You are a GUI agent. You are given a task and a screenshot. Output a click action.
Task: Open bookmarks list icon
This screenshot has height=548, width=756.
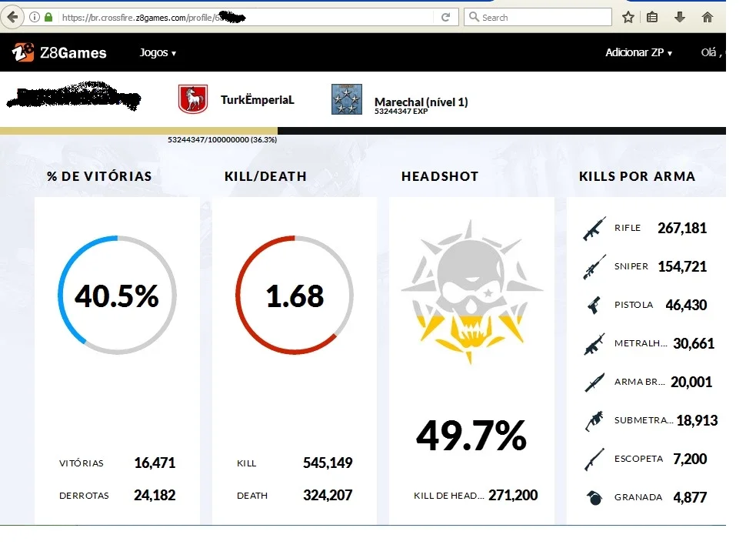click(x=652, y=18)
